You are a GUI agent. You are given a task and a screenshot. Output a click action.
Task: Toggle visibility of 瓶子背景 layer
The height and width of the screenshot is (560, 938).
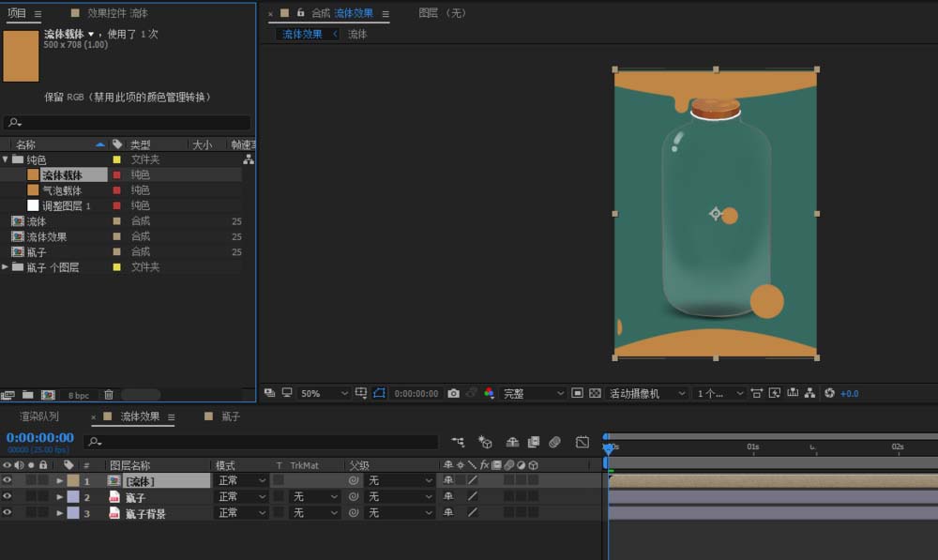[x=8, y=513]
